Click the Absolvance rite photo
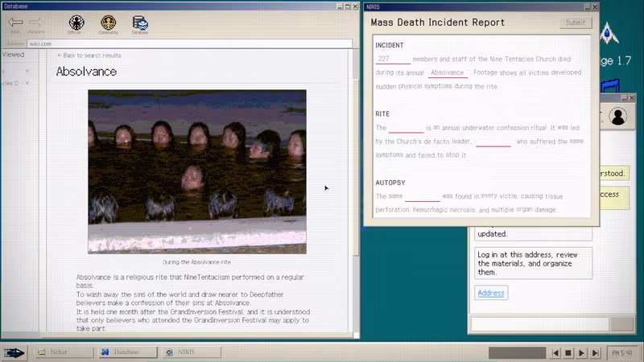The height and width of the screenshot is (362, 644). 197,171
